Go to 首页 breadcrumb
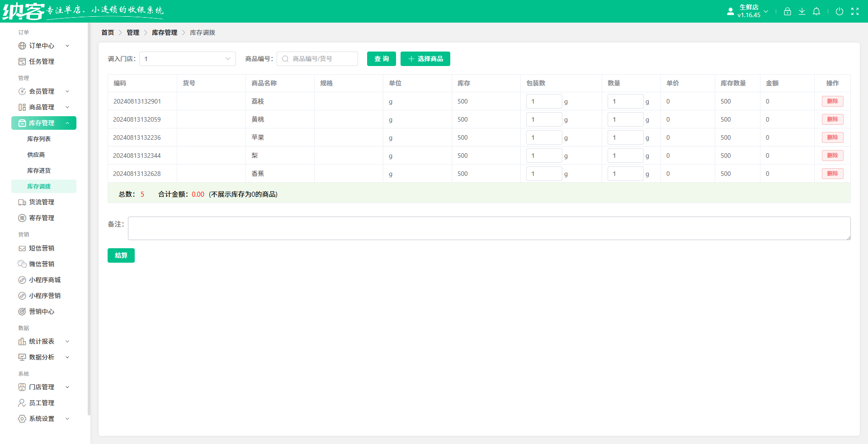The height and width of the screenshot is (444, 868). coord(108,33)
